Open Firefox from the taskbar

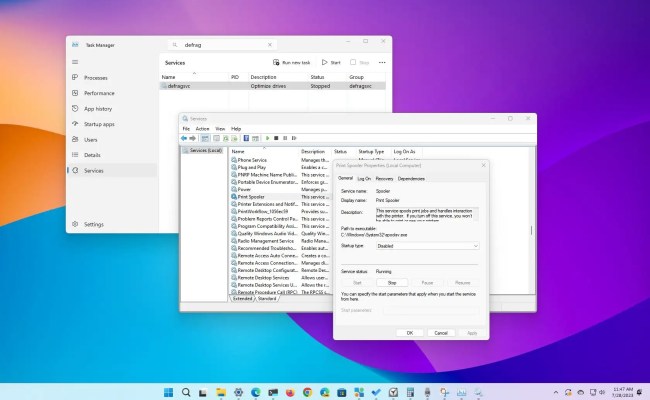click(x=290, y=392)
